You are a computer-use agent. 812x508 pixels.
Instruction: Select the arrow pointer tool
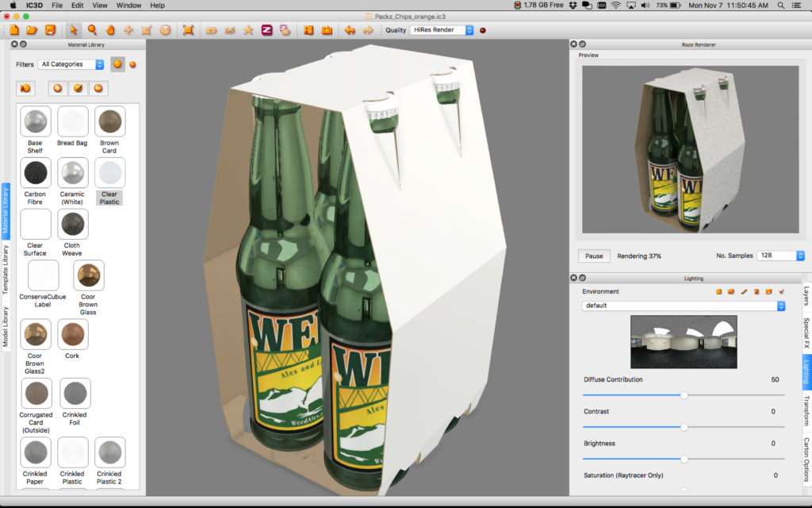tap(73, 30)
